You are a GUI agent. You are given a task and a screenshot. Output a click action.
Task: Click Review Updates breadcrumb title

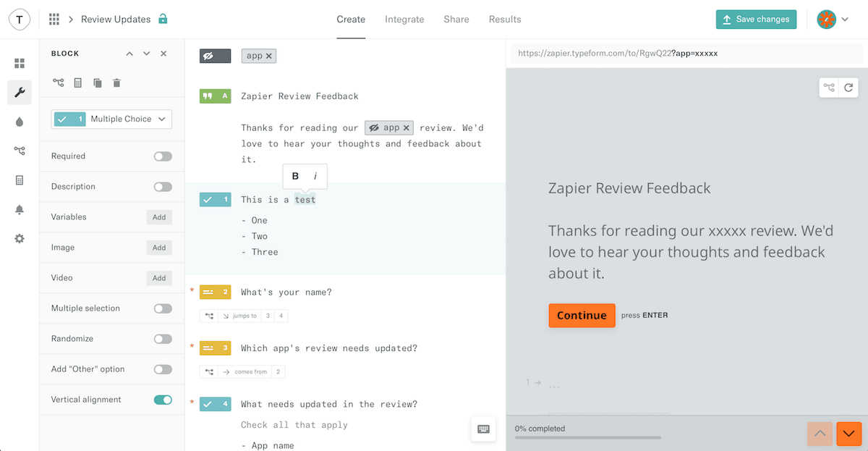pos(116,20)
